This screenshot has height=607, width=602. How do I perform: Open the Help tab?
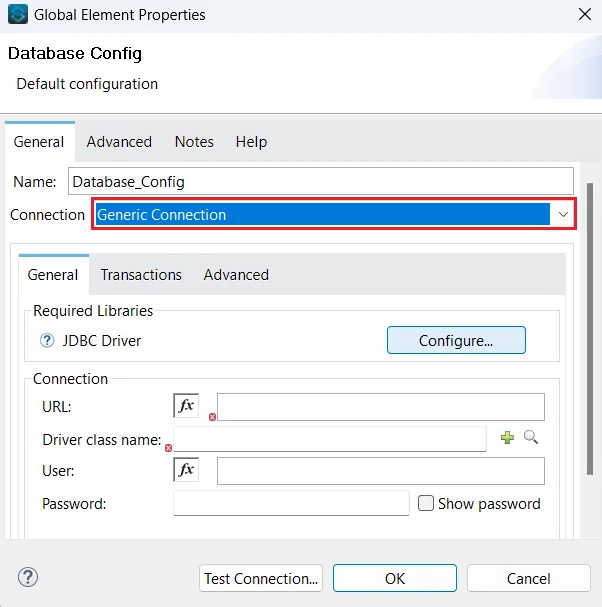pos(251,142)
